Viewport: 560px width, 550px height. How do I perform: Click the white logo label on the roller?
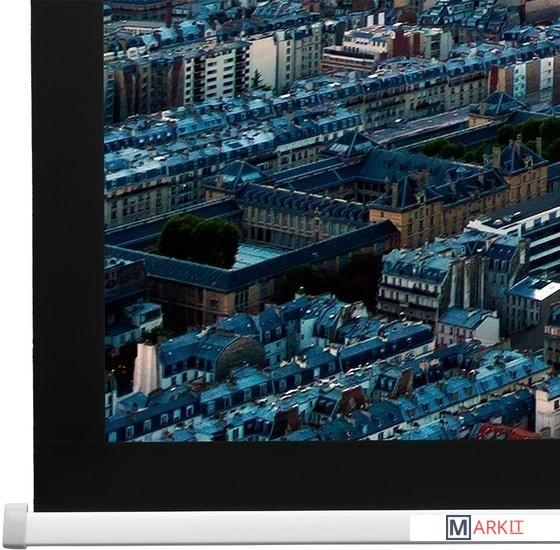coord(485,528)
